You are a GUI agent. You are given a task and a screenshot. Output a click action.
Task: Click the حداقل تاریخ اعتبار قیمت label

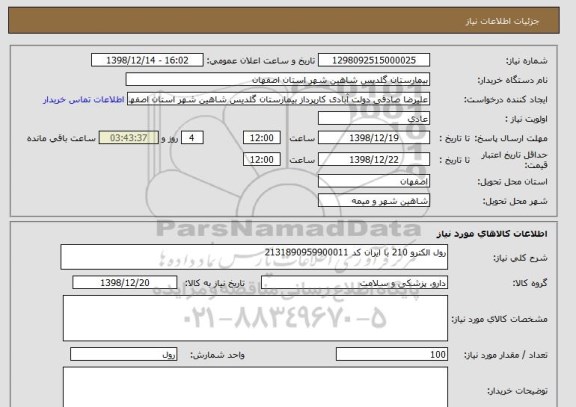[514, 160]
